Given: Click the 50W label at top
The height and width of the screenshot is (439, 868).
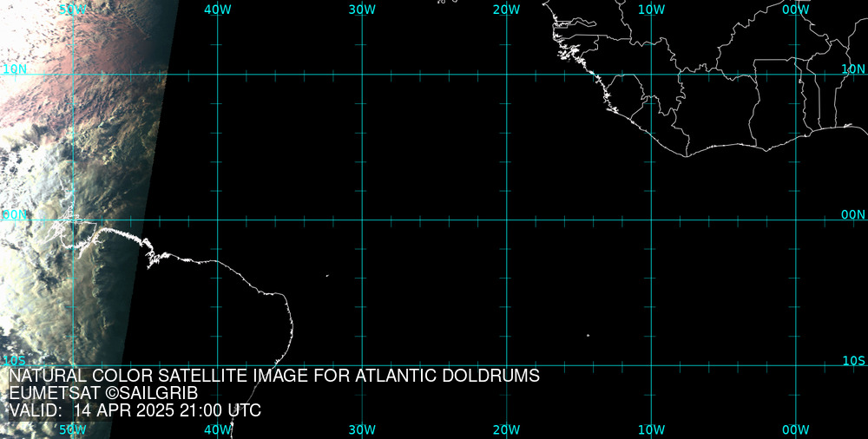Looking at the screenshot, I should [73, 10].
